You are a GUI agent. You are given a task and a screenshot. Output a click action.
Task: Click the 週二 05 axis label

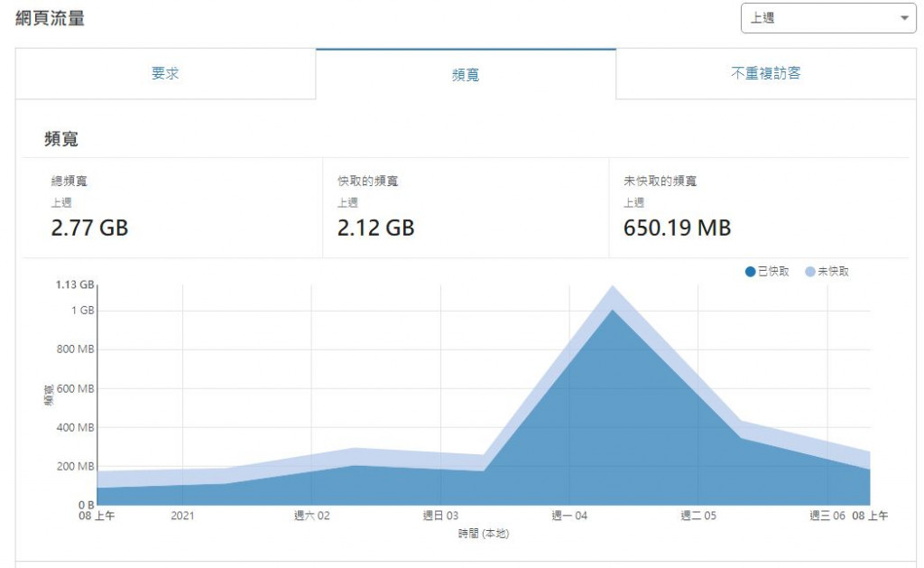[x=698, y=516]
